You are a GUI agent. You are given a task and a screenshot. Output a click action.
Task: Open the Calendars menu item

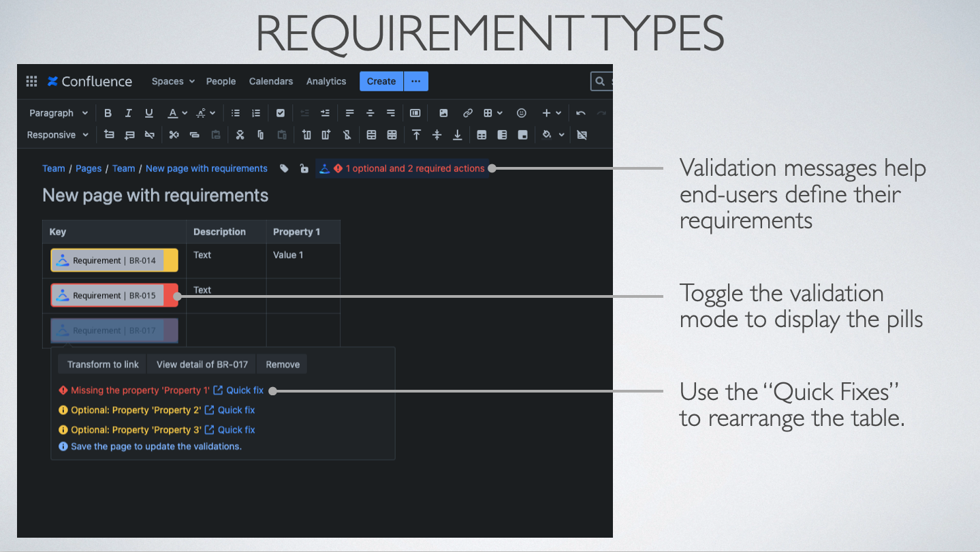pyautogui.click(x=270, y=81)
